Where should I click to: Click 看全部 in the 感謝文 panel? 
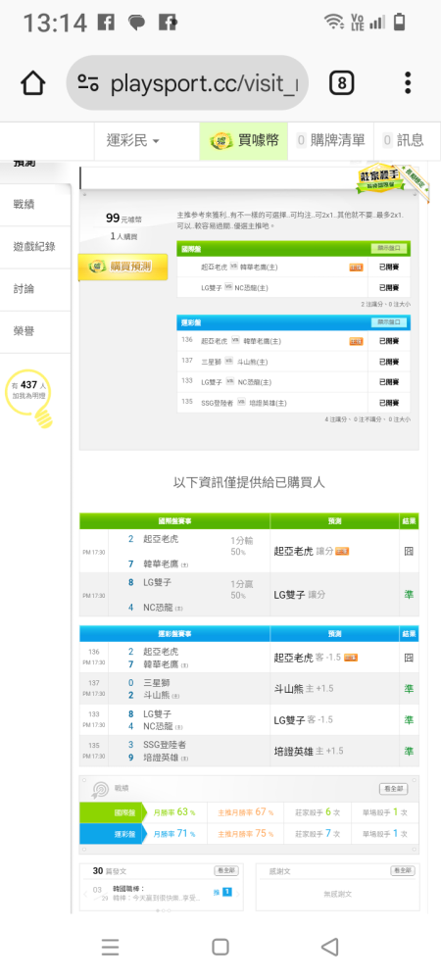403,870
